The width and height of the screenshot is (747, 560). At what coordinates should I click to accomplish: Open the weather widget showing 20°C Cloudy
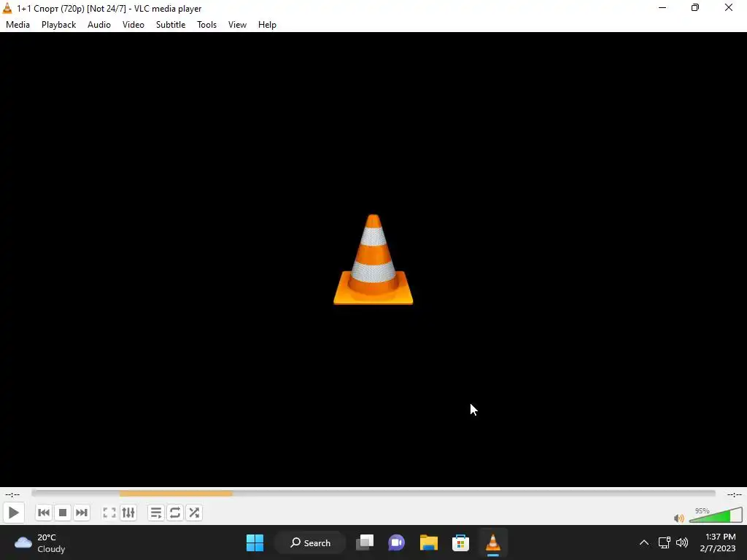[x=40, y=542]
